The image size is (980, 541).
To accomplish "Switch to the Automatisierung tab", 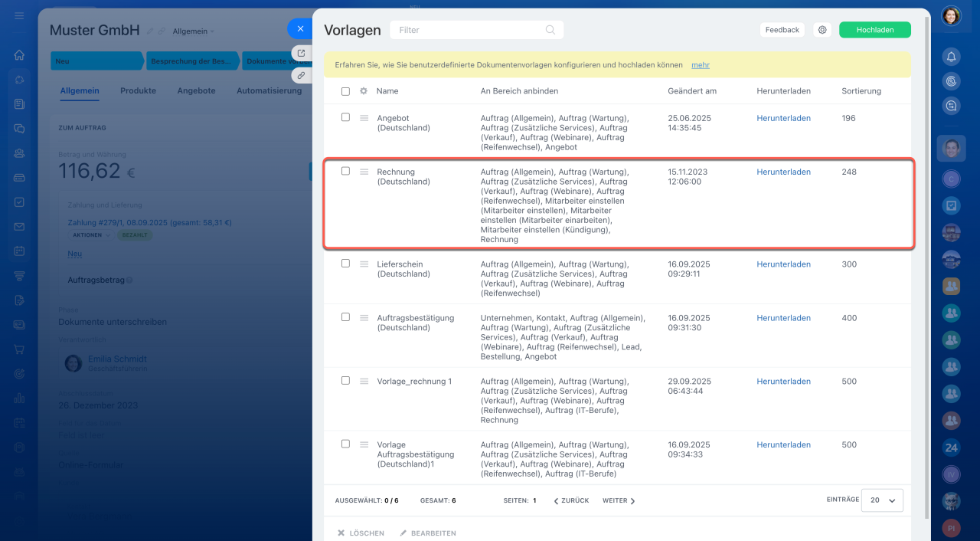I will coord(269,90).
